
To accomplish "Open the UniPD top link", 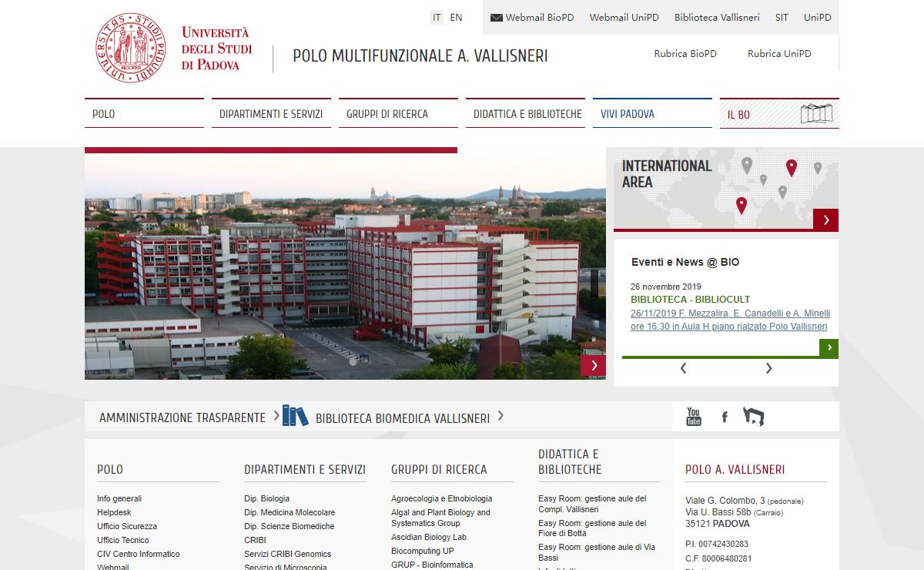I will pyautogui.click(x=818, y=18).
